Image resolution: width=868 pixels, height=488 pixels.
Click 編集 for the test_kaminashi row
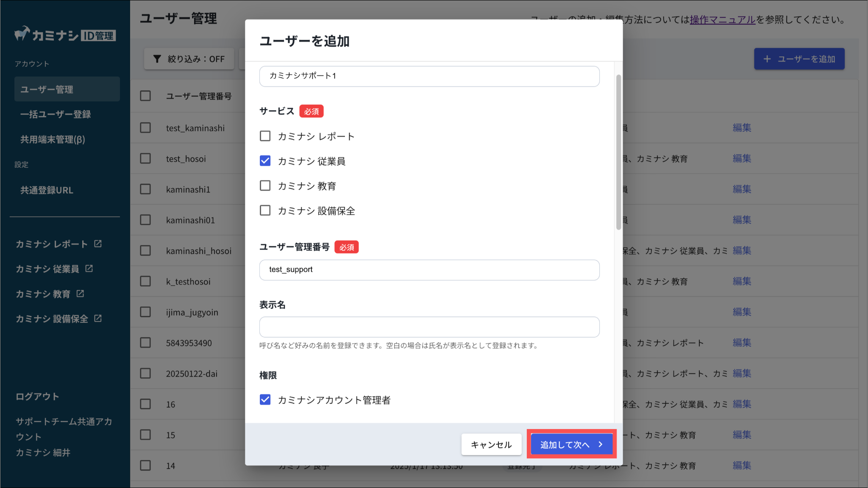742,128
